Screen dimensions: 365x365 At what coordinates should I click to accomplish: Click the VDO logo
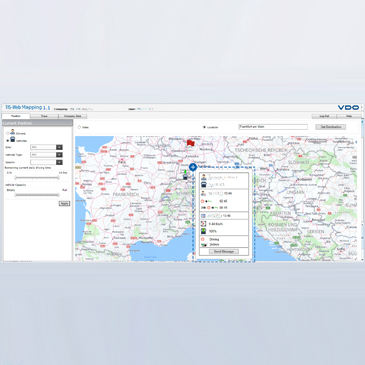coord(348,108)
